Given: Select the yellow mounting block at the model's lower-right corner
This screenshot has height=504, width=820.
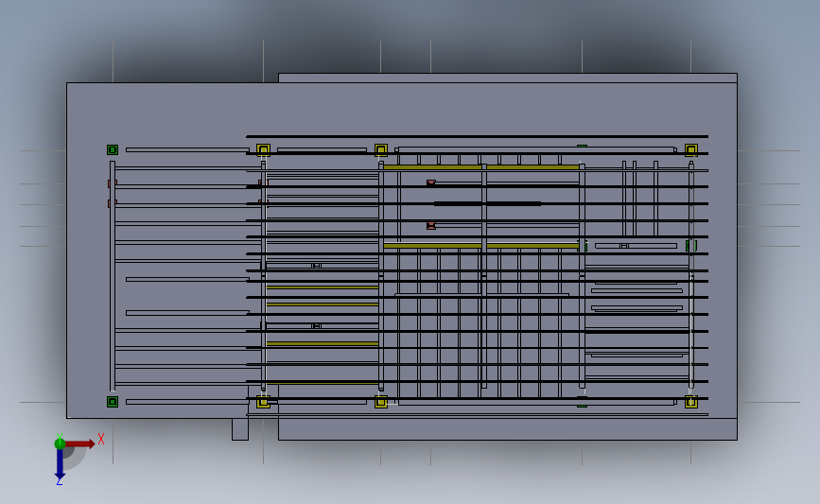Looking at the screenshot, I should pos(691,402).
